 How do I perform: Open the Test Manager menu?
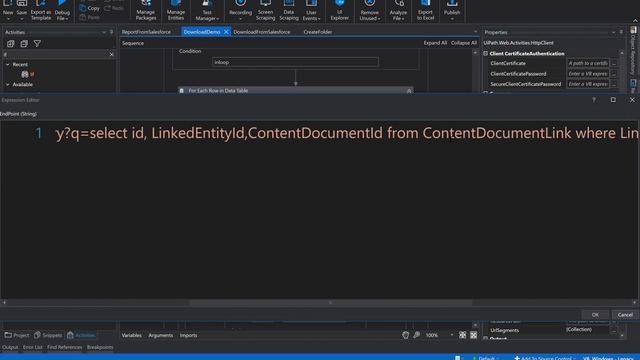point(207,11)
